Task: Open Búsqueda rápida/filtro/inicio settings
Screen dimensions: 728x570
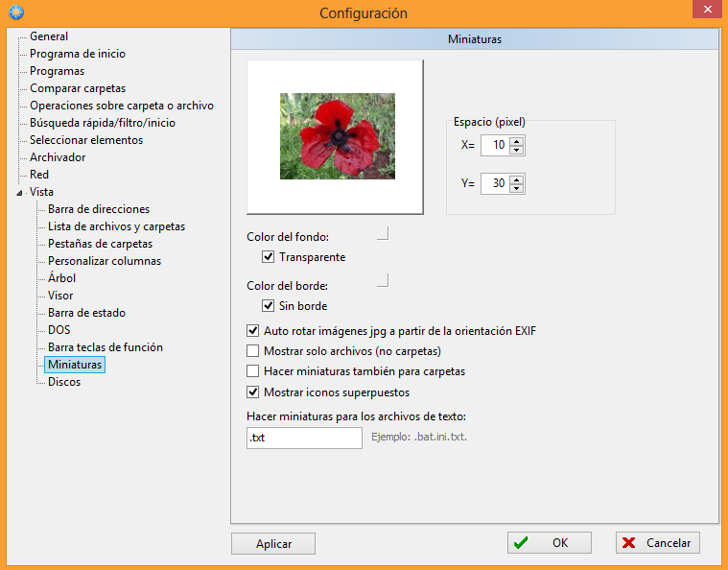Action: click(x=103, y=123)
